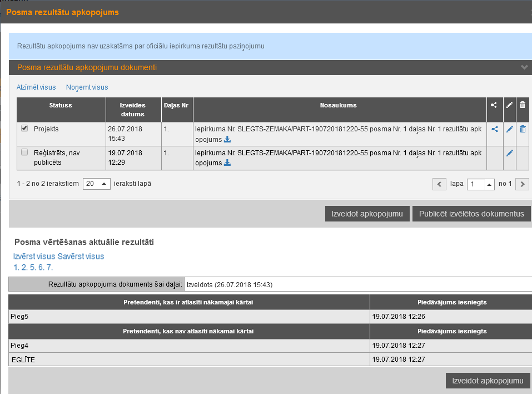The height and width of the screenshot is (394, 532).
Task: Click Savērst visus link
Action: [81, 257]
